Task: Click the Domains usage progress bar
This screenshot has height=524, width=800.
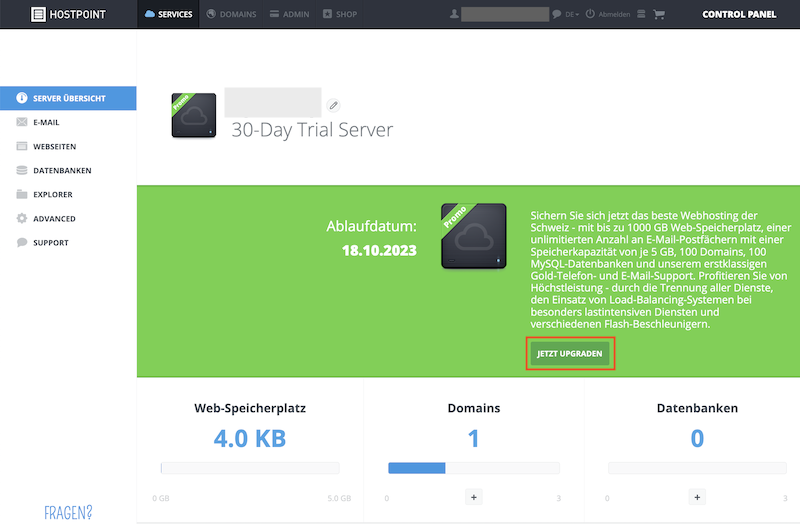Action: click(x=474, y=468)
